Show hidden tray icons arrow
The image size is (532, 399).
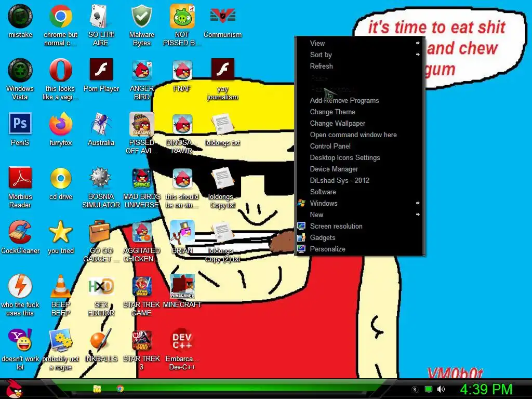[x=415, y=390]
